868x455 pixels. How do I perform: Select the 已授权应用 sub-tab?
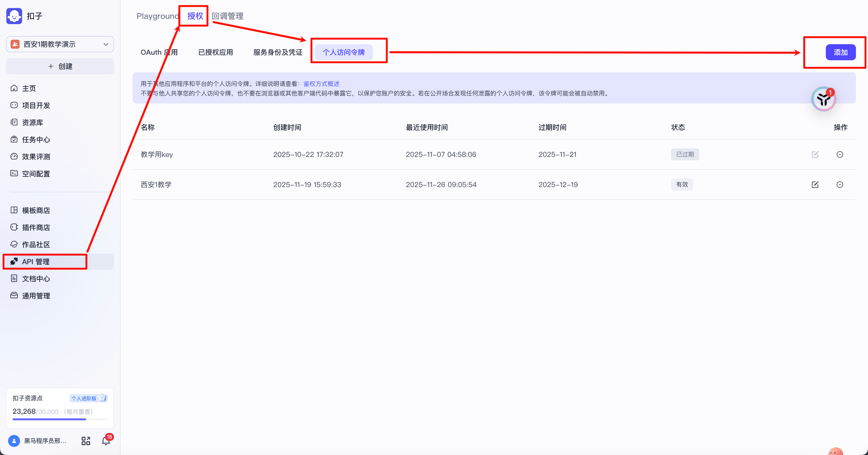coord(216,52)
